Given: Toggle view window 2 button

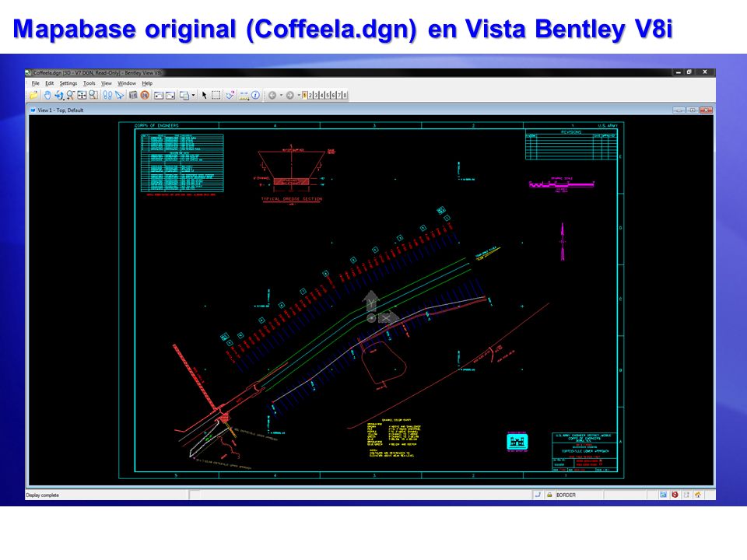Looking at the screenshot, I should [310, 95].
